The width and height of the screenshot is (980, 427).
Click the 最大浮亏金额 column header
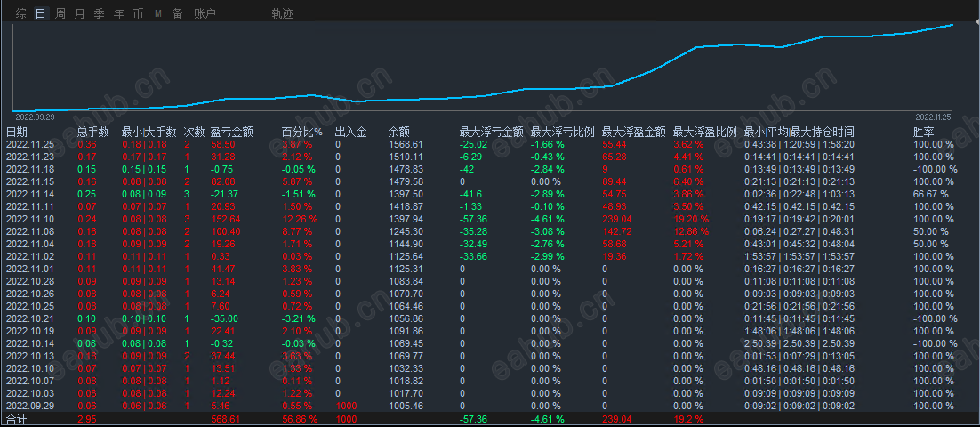pyautogui.click(x=491, y=132)
